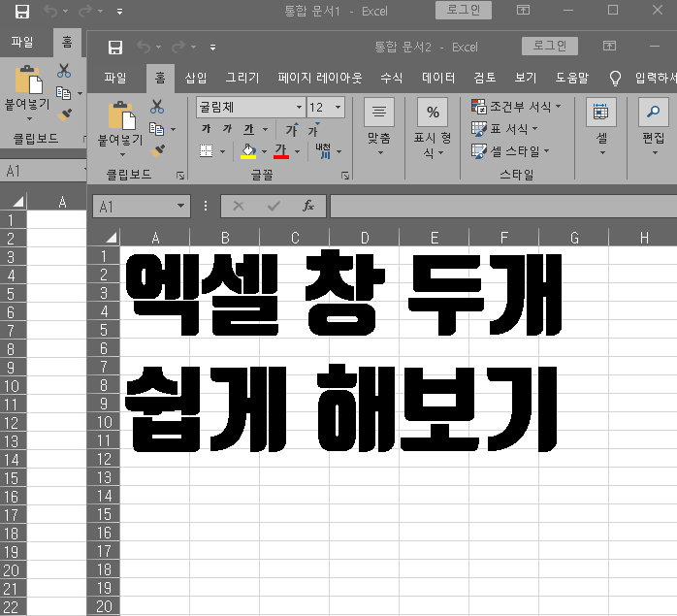Apply red font color 가
Screen dimensions: 677x616
pyautogui.click(x=281, y=151)
